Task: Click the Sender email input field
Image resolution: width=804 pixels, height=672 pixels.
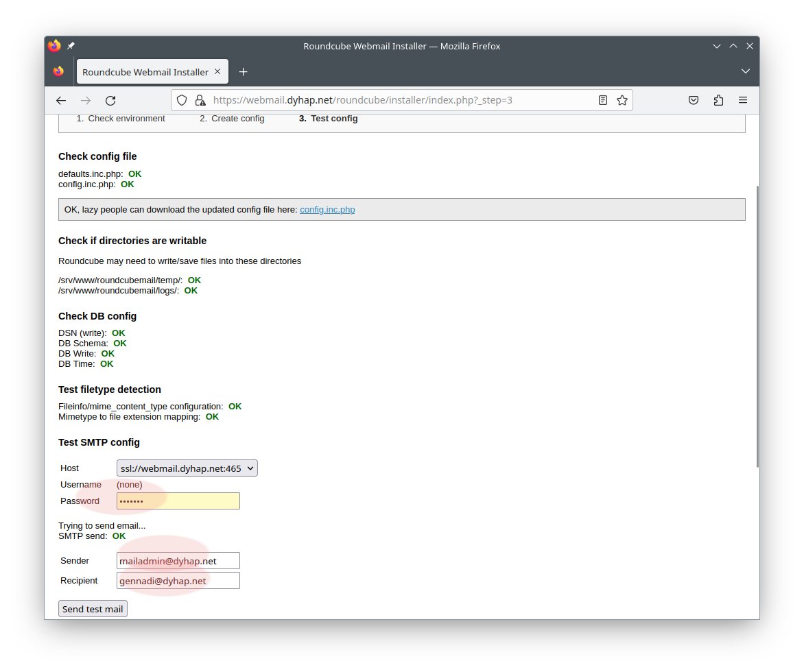Action: (x=178, y=561)
